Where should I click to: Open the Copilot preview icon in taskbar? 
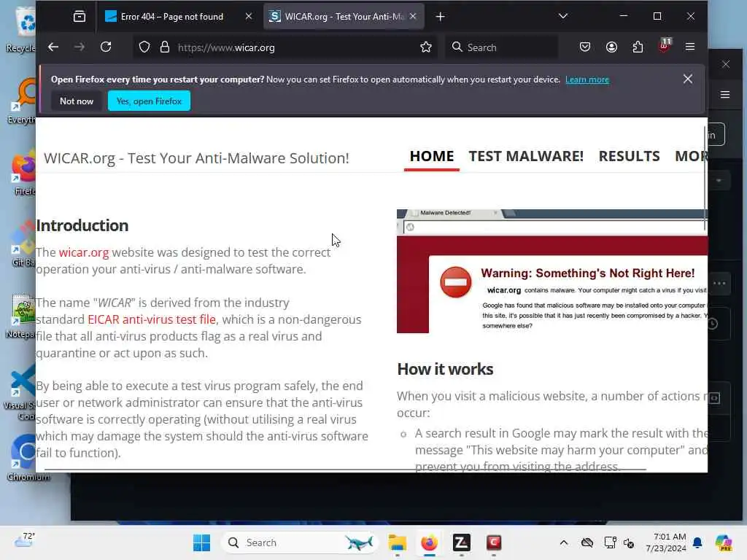click(x=723, y=542)
